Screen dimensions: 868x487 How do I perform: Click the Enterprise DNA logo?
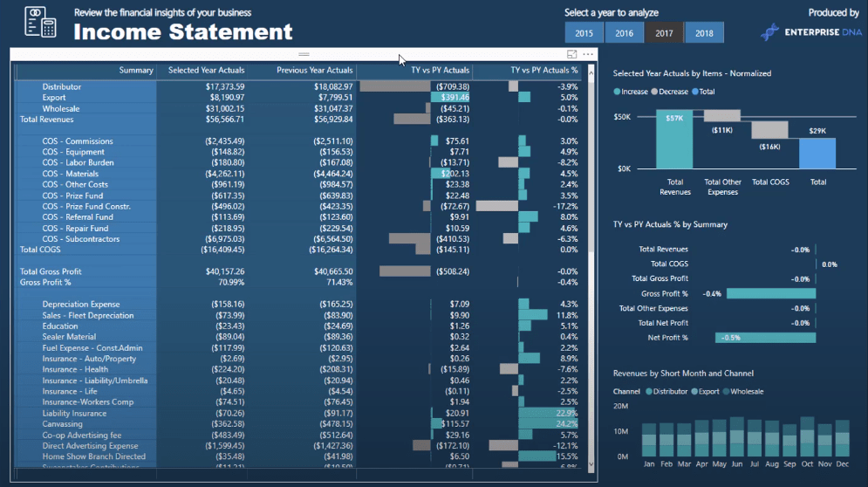tap(811, 32)
